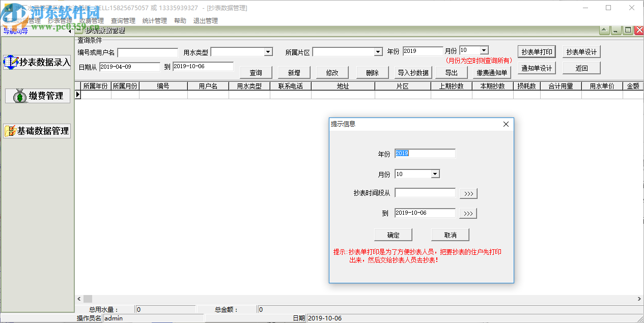The width and height of the screenshot is (644, 323).
Task: Click the 编号或用户名 input field
Action: click(147, 52)
